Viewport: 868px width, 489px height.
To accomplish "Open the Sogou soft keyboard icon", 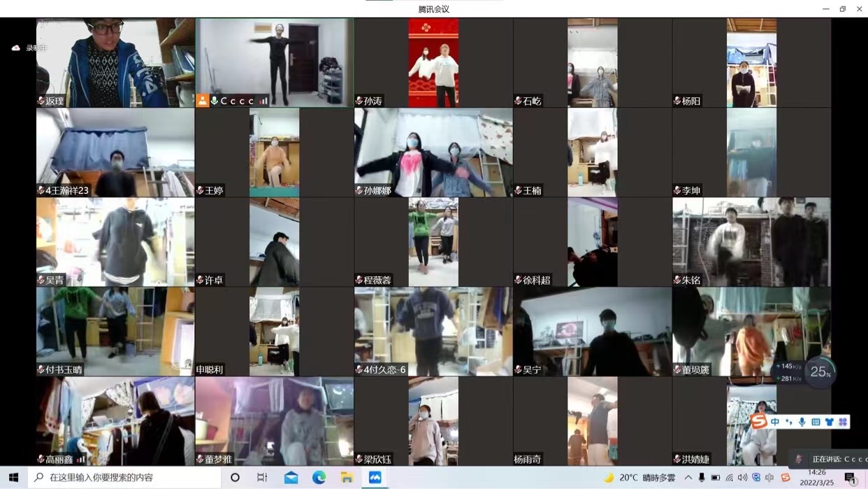I will (x=816, y=422).
